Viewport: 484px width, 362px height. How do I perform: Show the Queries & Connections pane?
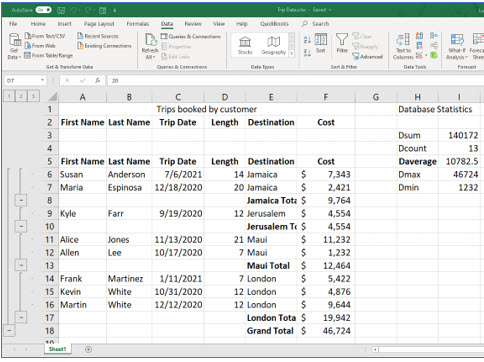[x=191, y=36]
